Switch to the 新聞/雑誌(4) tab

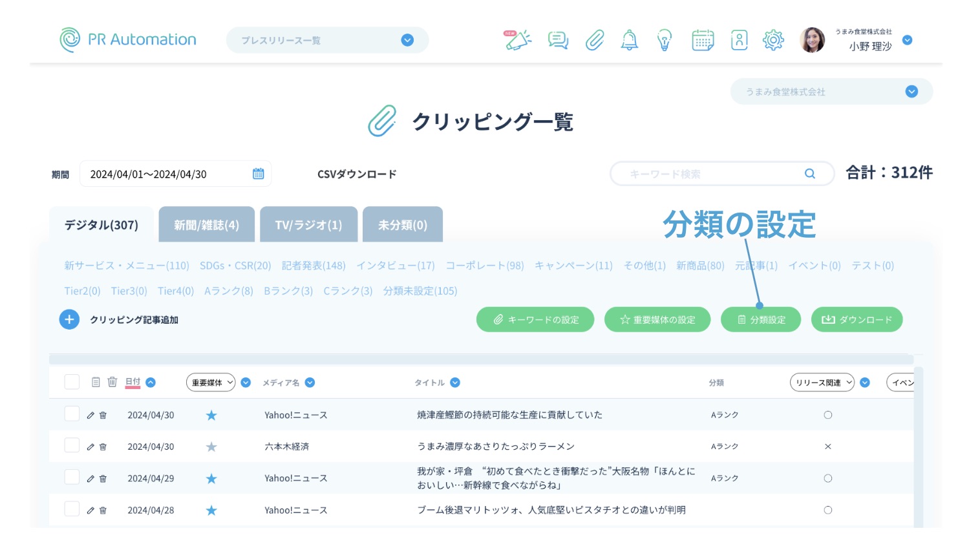206,225
